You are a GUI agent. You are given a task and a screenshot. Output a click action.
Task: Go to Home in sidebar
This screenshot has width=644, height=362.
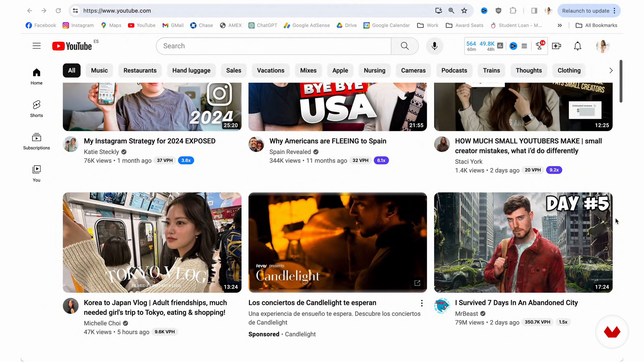coord(37,76)
